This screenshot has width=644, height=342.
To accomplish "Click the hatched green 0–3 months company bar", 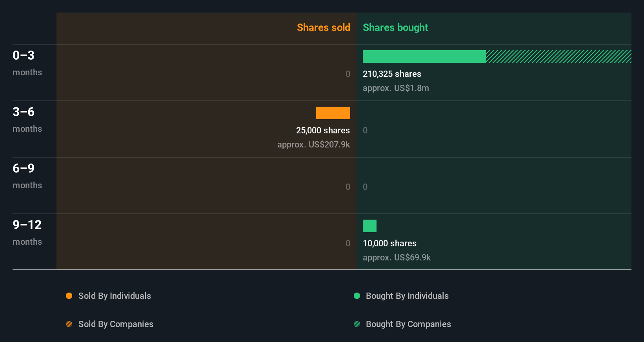I will click(559, 56).
